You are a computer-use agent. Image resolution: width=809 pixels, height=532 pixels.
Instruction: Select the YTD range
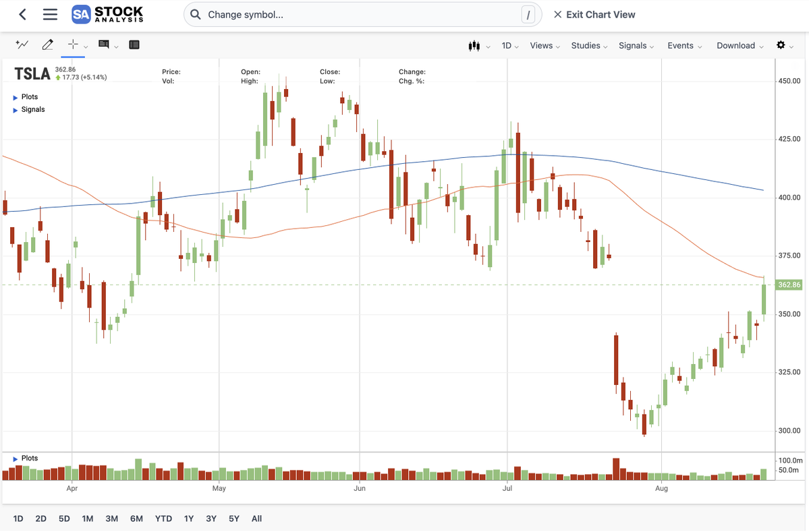[163, 519]
